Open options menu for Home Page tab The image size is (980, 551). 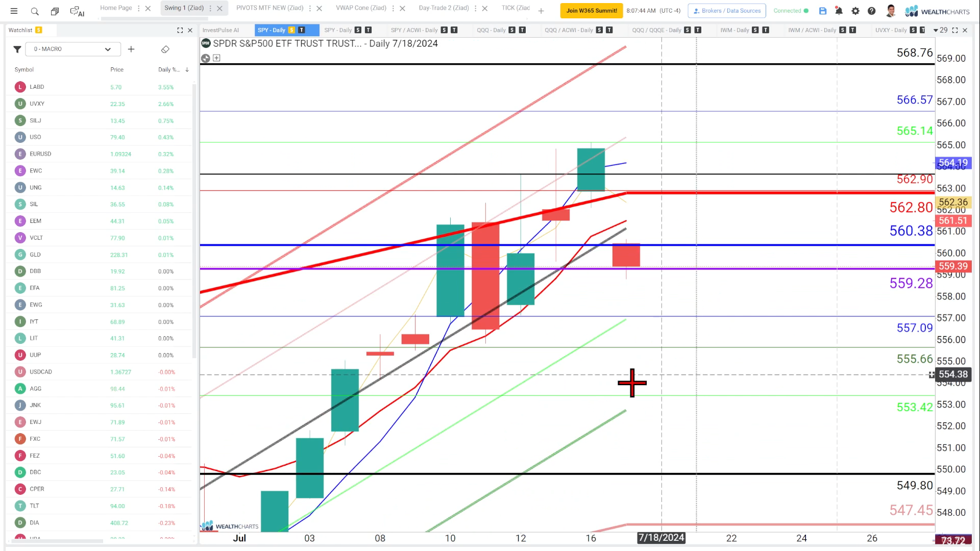(x=138, y=8)
